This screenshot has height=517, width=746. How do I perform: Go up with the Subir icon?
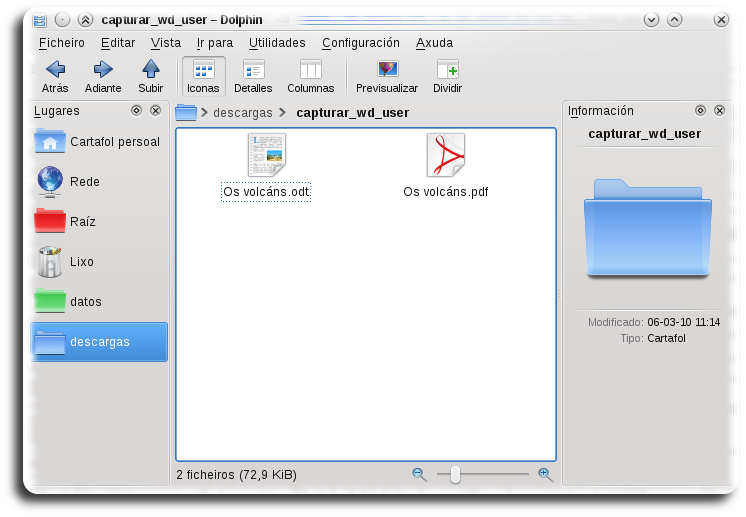pos(151,69)
